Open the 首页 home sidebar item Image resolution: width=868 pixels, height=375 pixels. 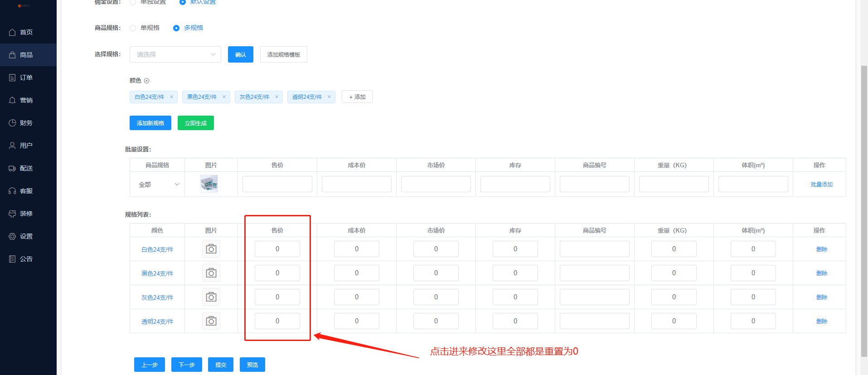pos(28,32)
